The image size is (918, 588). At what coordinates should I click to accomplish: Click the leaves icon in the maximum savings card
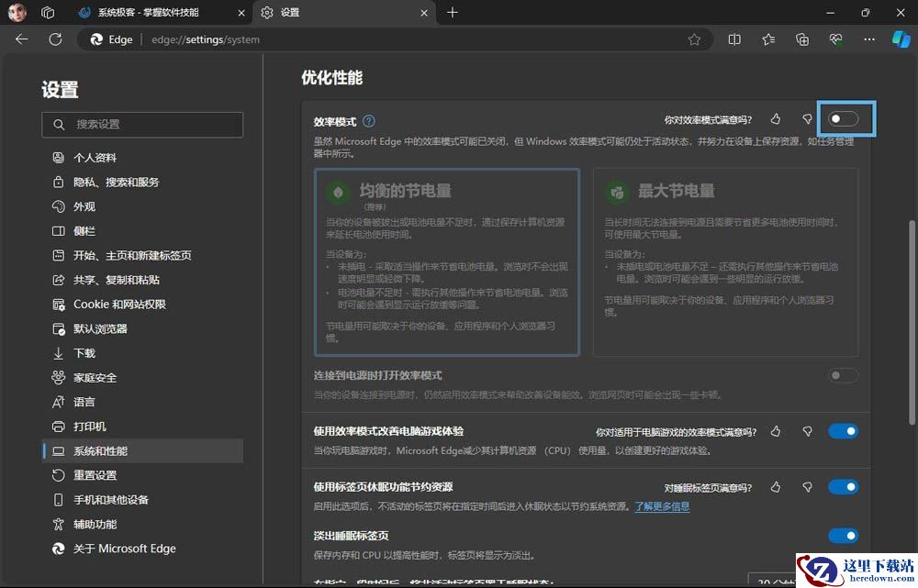click(x=617, y=192)
